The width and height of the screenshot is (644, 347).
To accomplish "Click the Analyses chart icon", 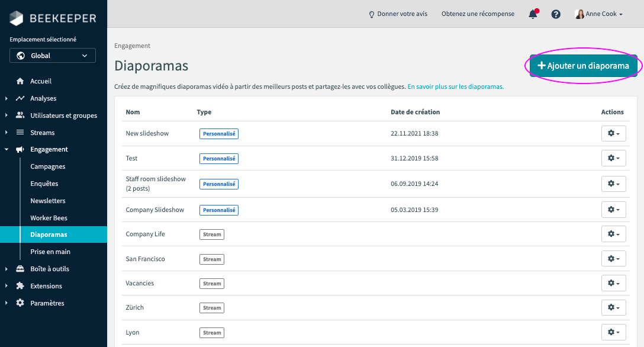I will pyautogui.click(x=20, y=98).
